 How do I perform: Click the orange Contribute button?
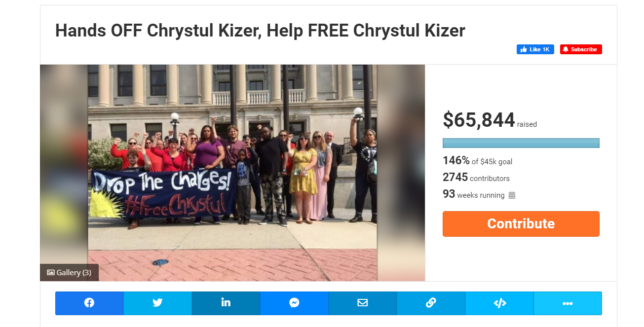(x=521, y=224)
